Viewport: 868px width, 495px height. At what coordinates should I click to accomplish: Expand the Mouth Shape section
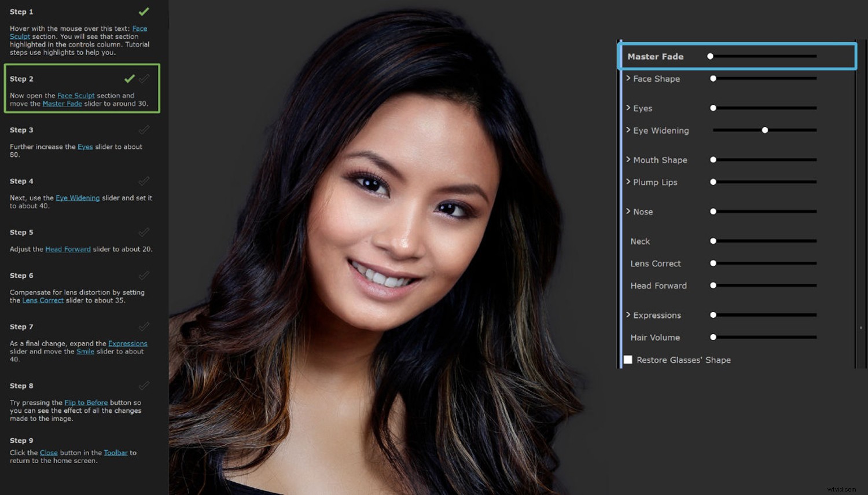(x=628, y=159)
